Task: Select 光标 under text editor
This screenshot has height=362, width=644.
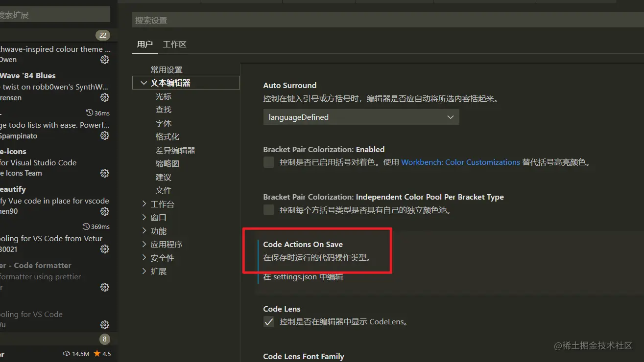Action: click(164, 96)
